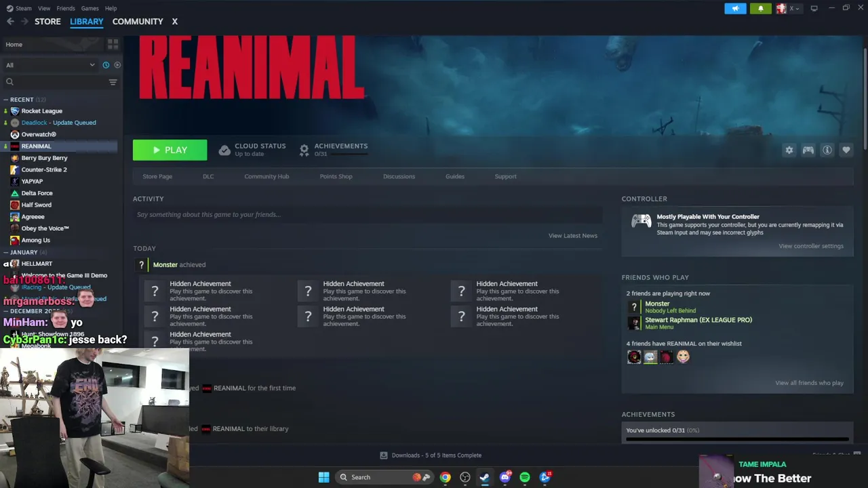The width and height of the screenshot is (868, 488).
Task: Open Achievements 0/31 summary
Action: tap(333, 150)
